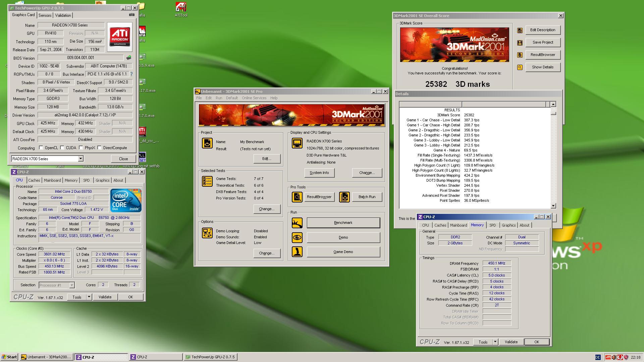
Task: Click the Demo eye icon
Action: (297, 237)
